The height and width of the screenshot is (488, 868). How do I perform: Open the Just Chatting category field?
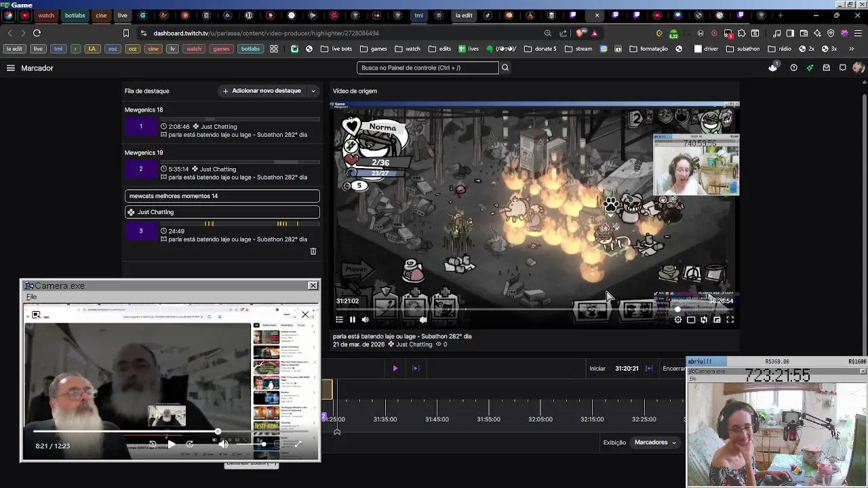pos(222,212)
